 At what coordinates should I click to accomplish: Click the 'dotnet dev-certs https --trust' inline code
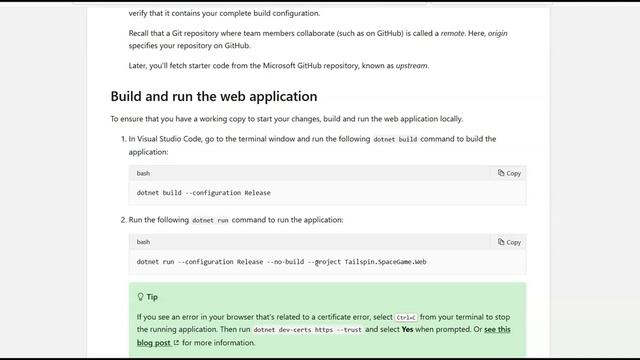click(307, 329)
